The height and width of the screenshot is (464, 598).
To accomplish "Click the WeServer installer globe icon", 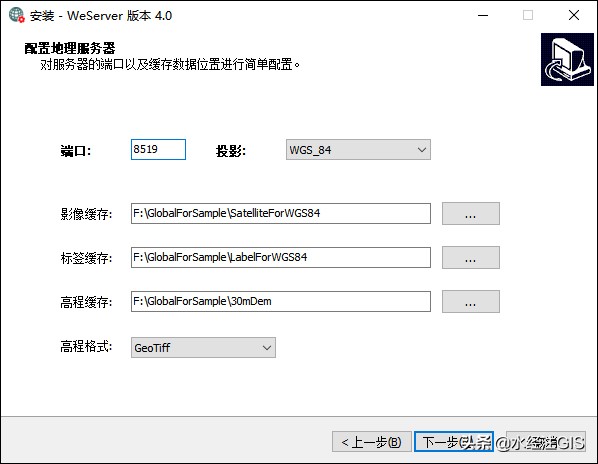I will [x=16, y=15].
